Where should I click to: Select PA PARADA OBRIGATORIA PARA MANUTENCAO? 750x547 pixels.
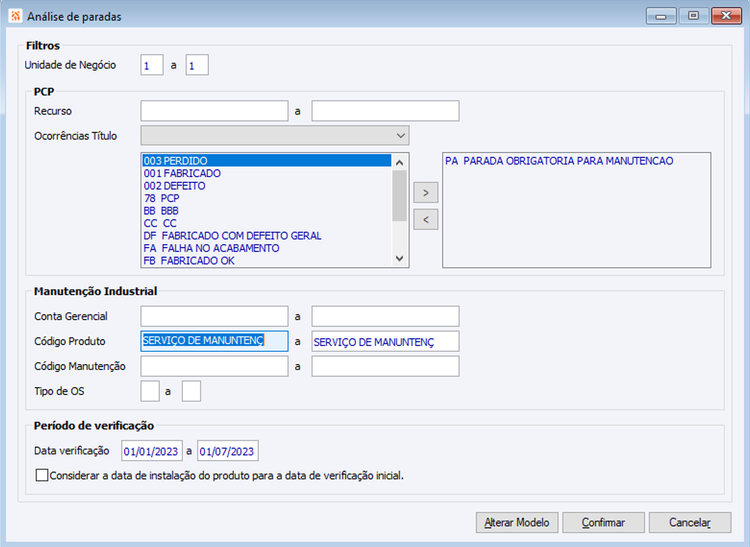click(576, 161)
